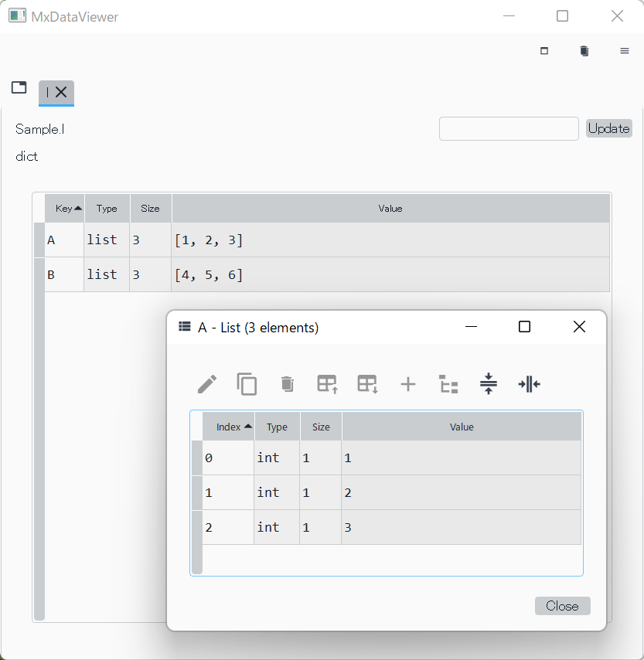Click the pencil edit icon in list dialog

tap(206, 384)
